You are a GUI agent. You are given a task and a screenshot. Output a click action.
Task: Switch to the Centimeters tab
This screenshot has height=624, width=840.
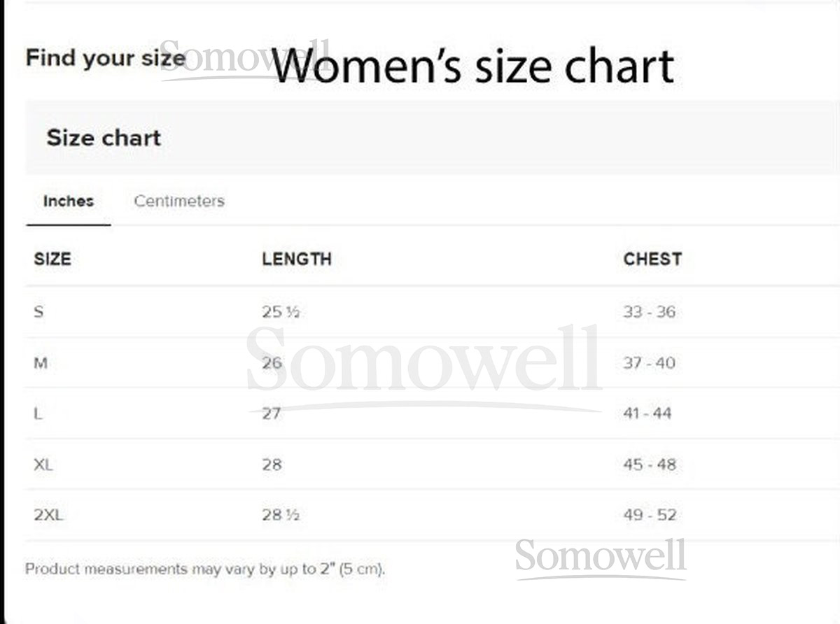[x=179, y=201]
